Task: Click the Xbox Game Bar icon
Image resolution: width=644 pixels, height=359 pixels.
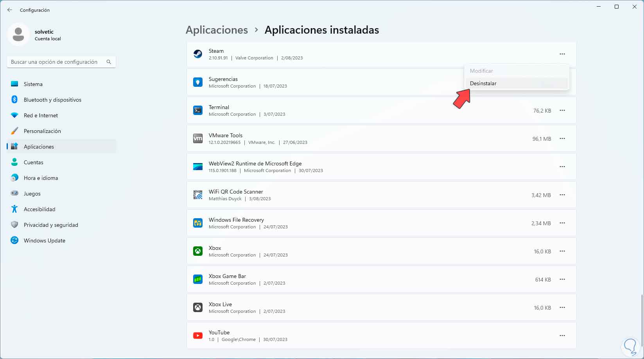Action: point(198,279)
